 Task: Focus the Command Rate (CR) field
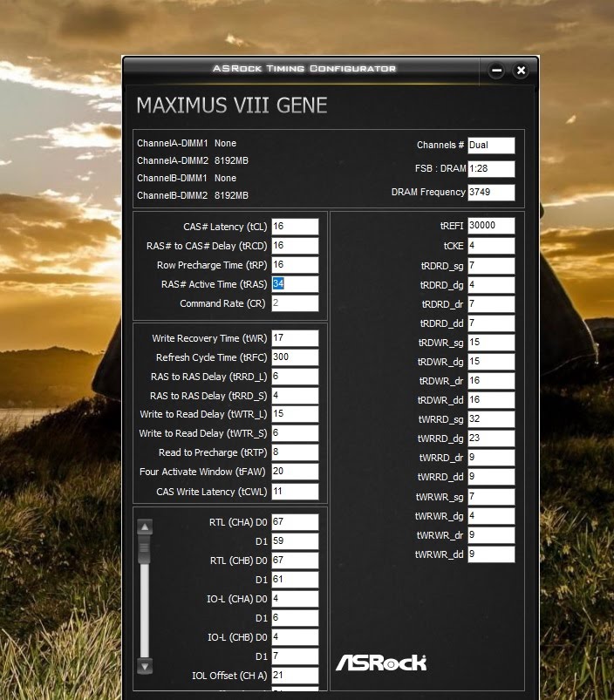[x=295, y=303]
